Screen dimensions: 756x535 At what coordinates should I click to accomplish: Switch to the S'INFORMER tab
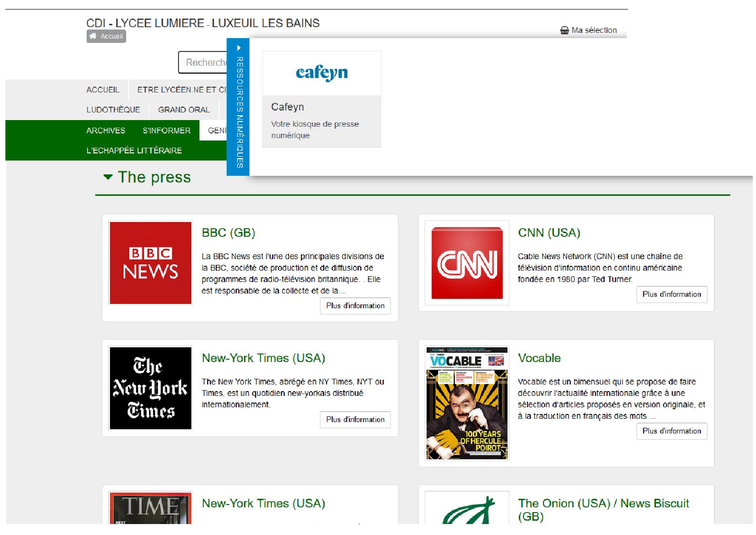167,130
